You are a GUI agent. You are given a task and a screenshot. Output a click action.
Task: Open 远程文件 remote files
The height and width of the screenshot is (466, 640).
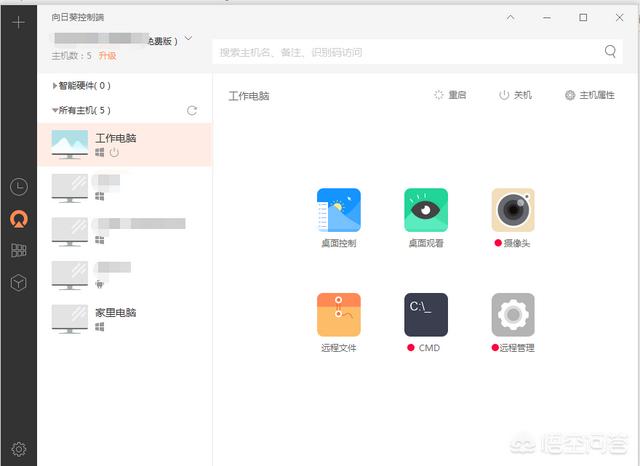[339, 323]
